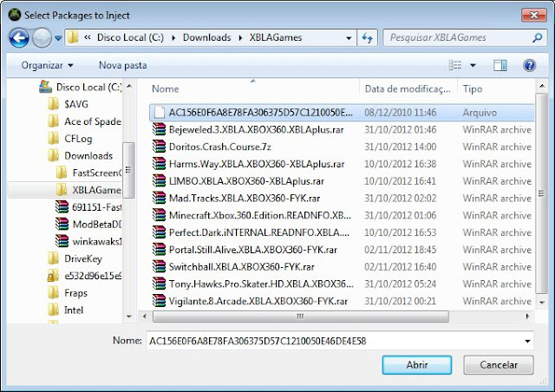Select the DriveKey folder in the tree
The height and width of the screenshot is (392, 555).
pos(75,258)
